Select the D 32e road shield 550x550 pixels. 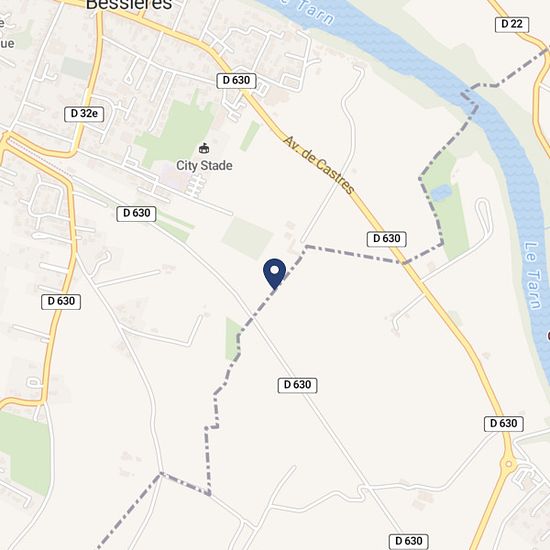click(x=84, y=114)
